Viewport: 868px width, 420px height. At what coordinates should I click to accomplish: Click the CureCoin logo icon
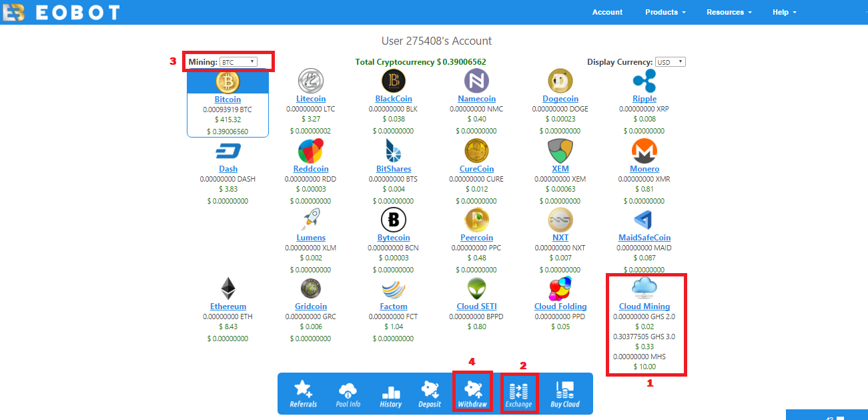click(476, 151)
